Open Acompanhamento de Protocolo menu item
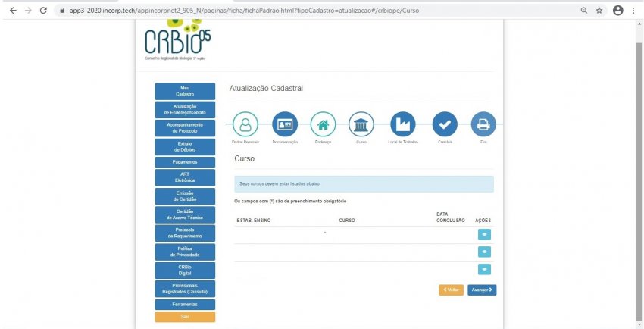This screenshot has height=329, width=644. [185, 128]
